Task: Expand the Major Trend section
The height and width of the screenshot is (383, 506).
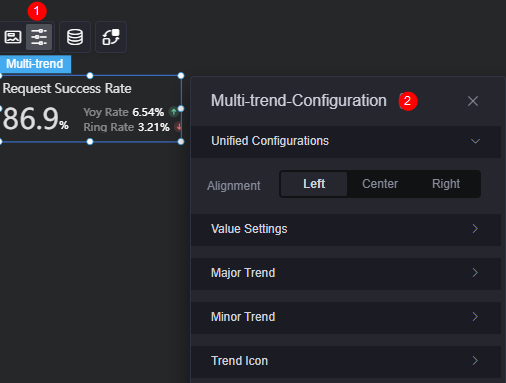Action: 346,273
